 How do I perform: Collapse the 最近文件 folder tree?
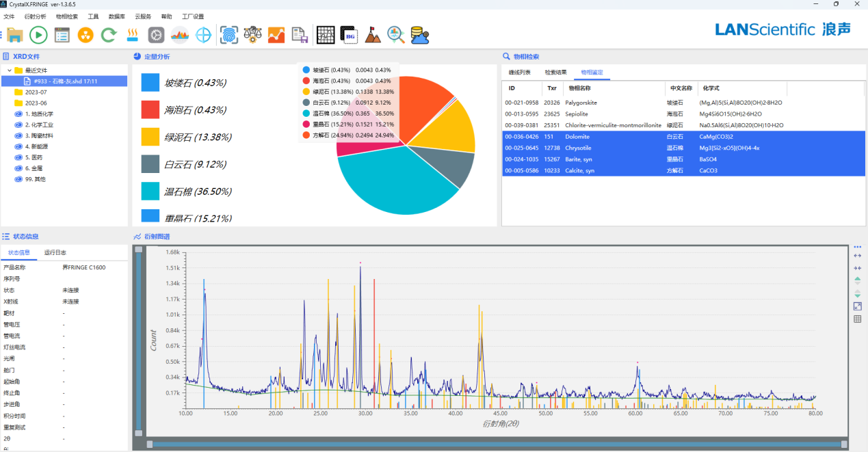(x=10, y=70)
